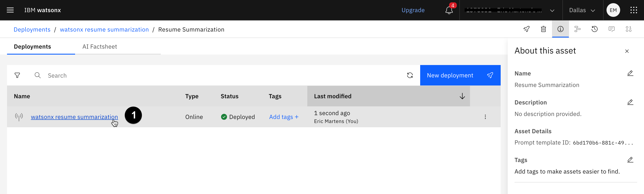Viewport: 644px width, 194px height.
Task: Click the Type column header
Action: (192, 96)
